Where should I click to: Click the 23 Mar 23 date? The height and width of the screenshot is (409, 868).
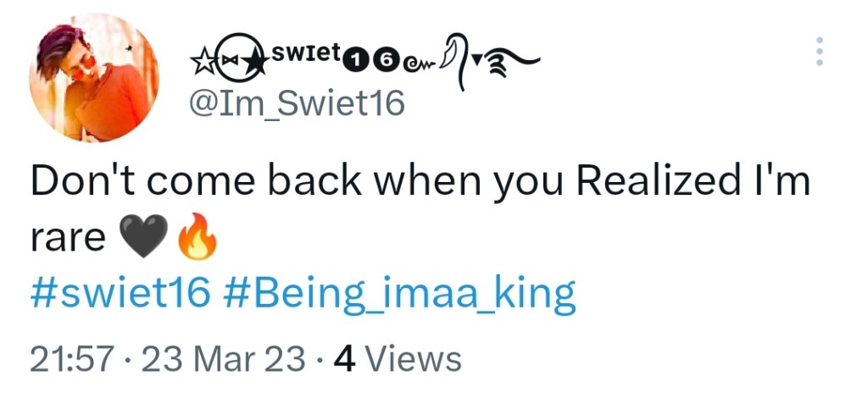tap(223, 359)
